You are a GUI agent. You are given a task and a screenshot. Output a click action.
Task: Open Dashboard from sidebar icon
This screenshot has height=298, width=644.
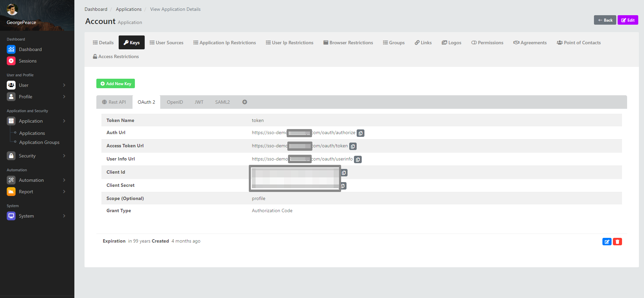click(x=11, y=49)
